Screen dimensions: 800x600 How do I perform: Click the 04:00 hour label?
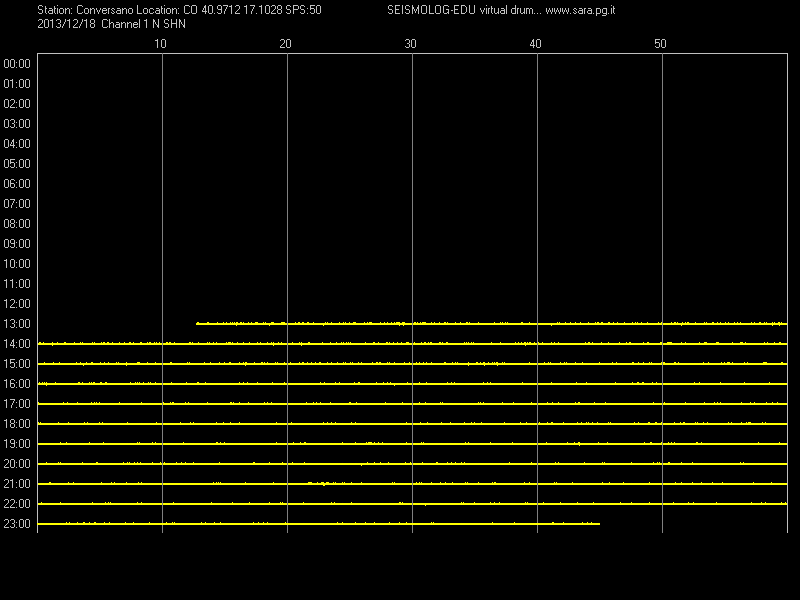click(17, 144)
